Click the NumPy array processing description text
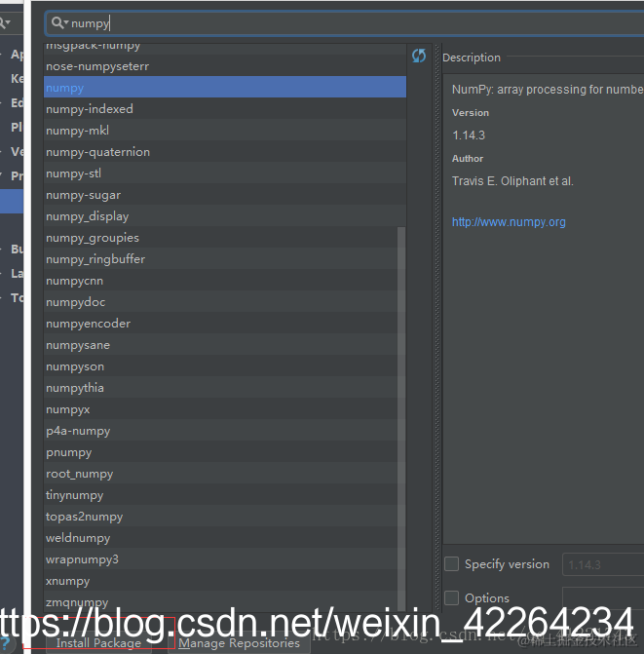Image resolution: width=644 pixels, height=654 pixels. click(x=548, y=90)
